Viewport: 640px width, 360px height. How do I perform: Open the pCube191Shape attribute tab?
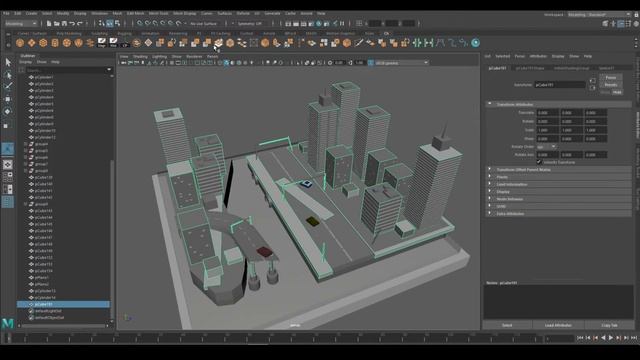tap(530, 68)
